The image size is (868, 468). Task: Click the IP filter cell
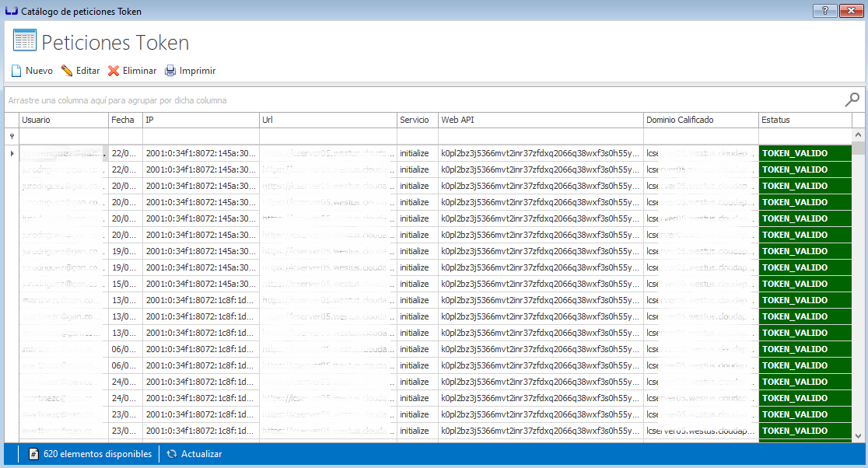[201, 136]
